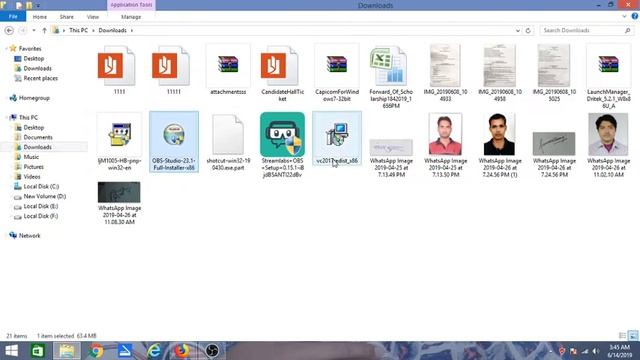640x360 pixels.
Task: Select CapicomForWindows7-32bit archive
Action: point(337,64)
